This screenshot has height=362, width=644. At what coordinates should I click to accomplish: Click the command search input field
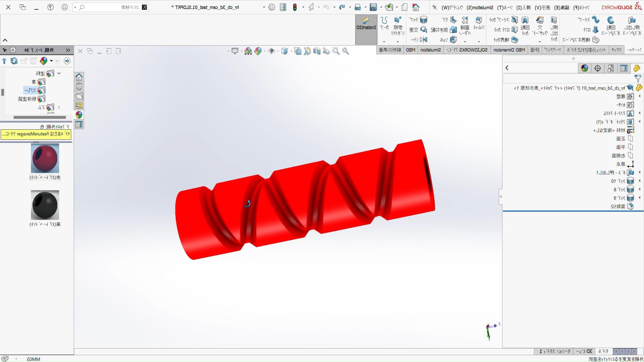coord(111,7)
